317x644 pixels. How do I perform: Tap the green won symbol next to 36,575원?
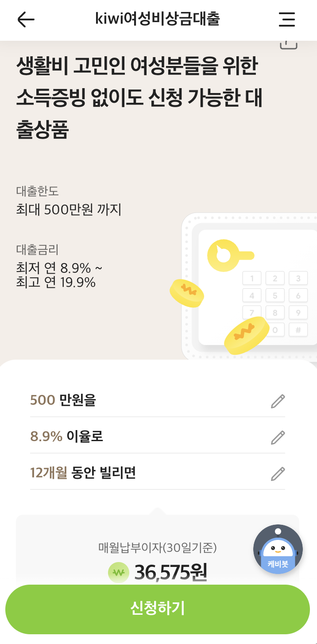119,572
